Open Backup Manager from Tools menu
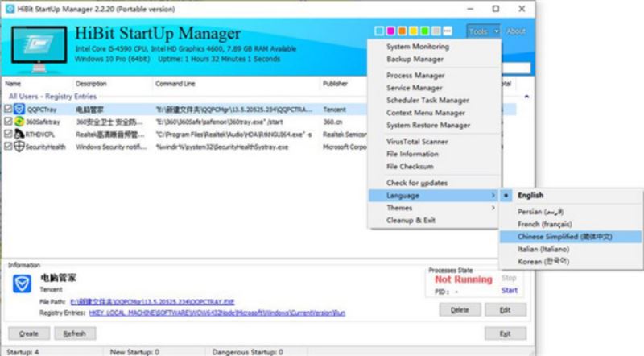Screen dimensions: 644x356 [415, 59]
